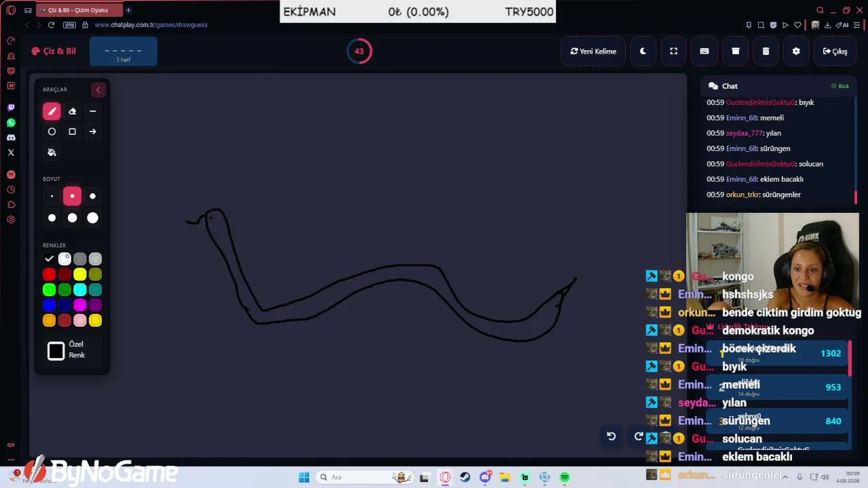Image resolution: width=868 pixels, height=488 pixels.
Task: Click the heart bookmark icon
Action: tap(797, 25)
